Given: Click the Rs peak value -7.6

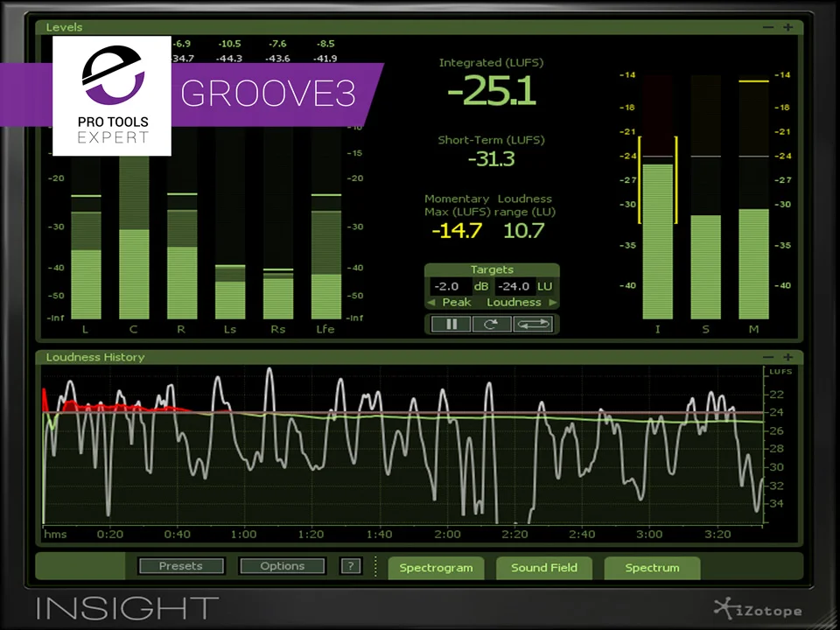Looking at the screenshot, I should 277,44.
